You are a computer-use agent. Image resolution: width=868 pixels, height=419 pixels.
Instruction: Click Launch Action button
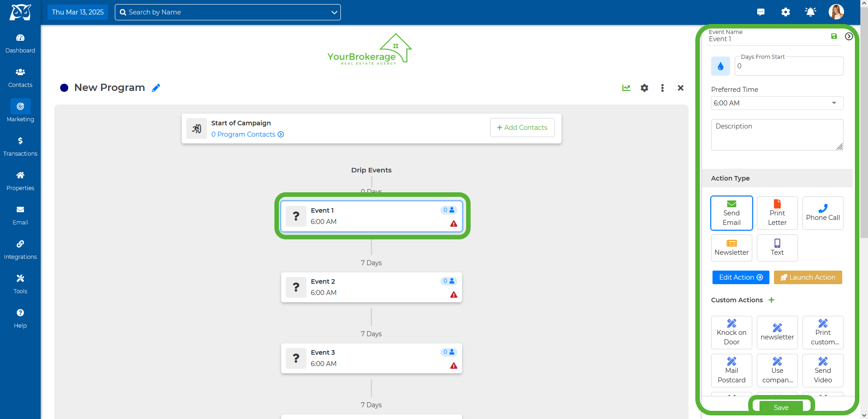pos(808,277)
